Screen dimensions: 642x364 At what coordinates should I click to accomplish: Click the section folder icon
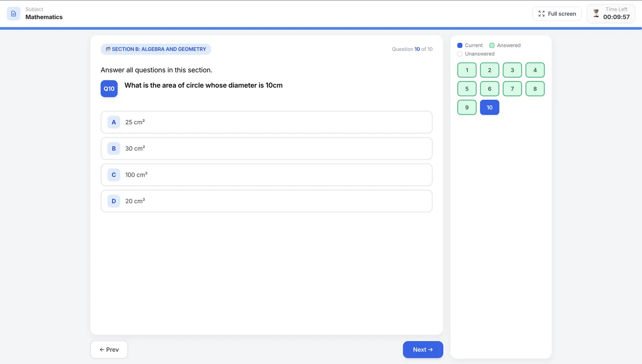click(108, 49)
